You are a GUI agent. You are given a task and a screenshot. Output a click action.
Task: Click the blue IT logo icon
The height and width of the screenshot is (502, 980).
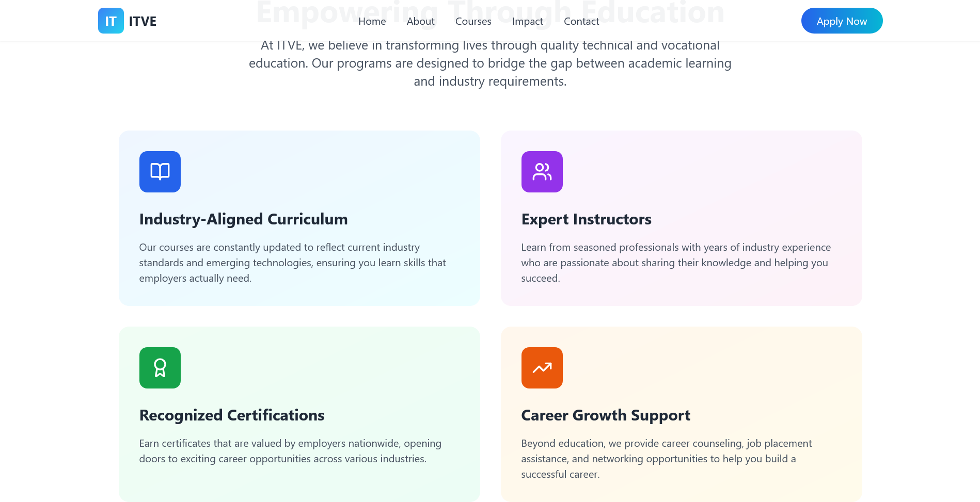click(110, 21)
